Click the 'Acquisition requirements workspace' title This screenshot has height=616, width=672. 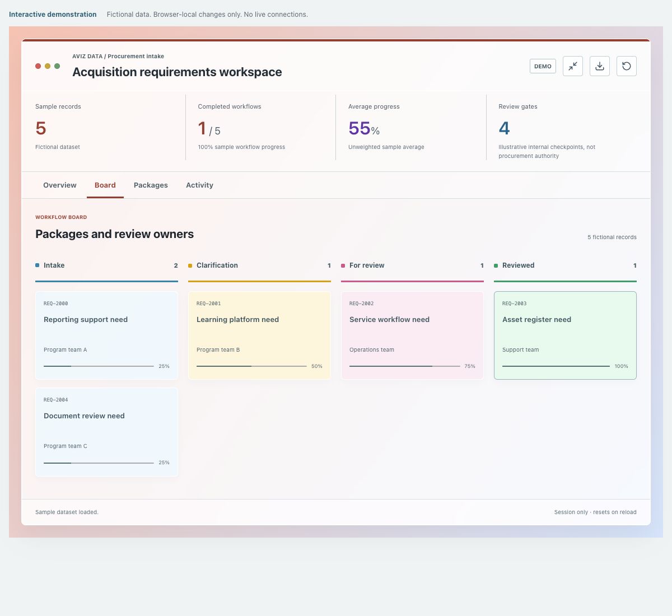tap(177, 72)
